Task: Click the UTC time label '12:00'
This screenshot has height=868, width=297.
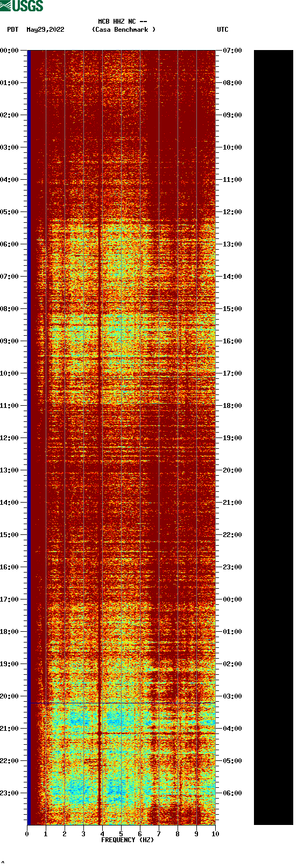Action: pos(232,212)
